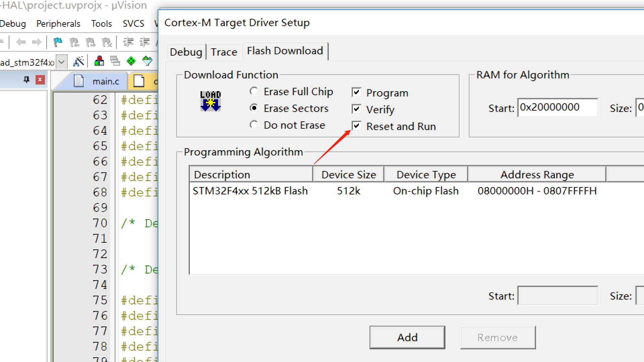This screenshot has width=644, height=362.
Task: Expand the target selection dropdown
Action: tap(61, 62)
